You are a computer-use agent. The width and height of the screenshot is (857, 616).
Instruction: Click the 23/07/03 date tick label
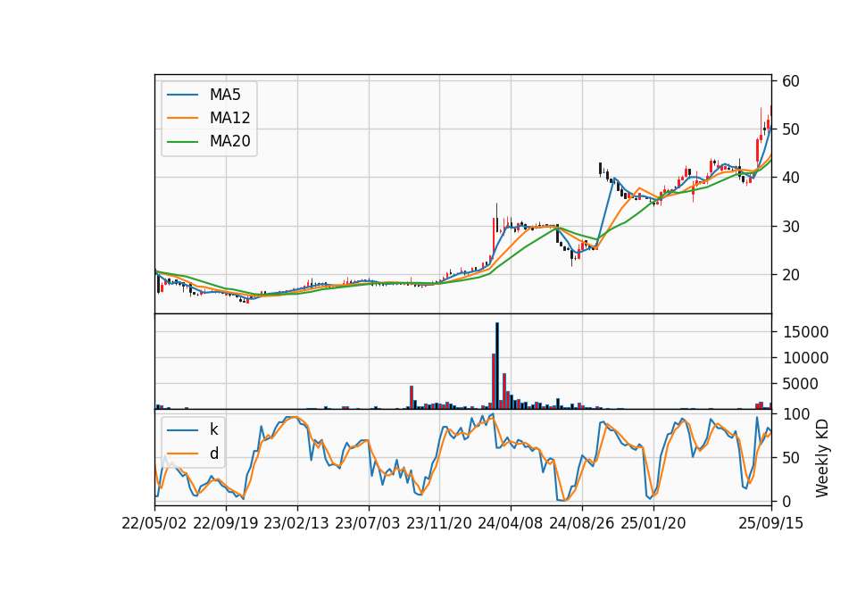[x=367, y=523]
